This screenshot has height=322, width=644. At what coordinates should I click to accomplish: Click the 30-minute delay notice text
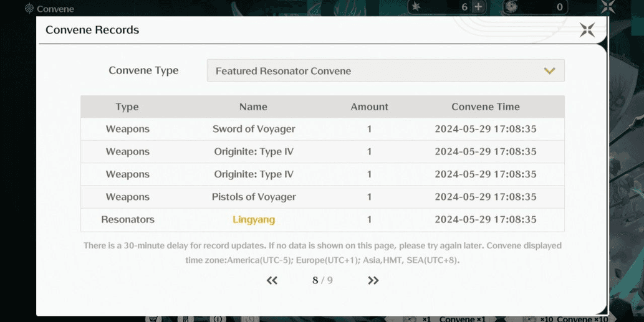322,253
